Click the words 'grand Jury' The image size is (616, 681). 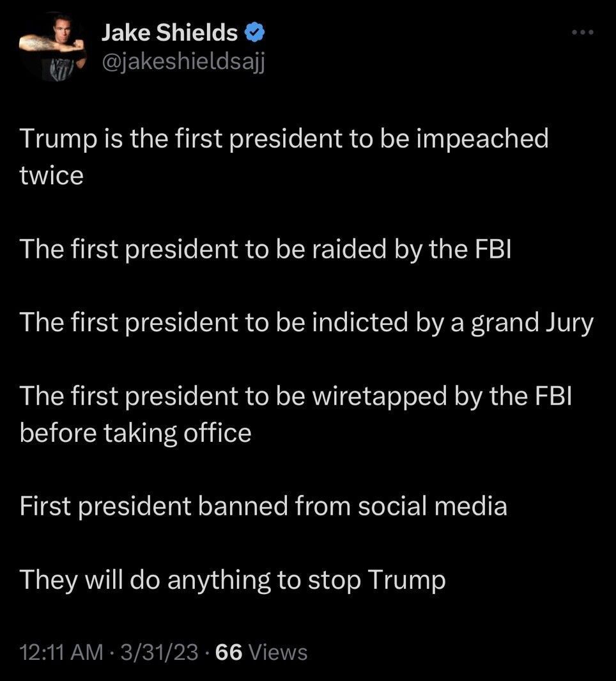click(532, 323)
